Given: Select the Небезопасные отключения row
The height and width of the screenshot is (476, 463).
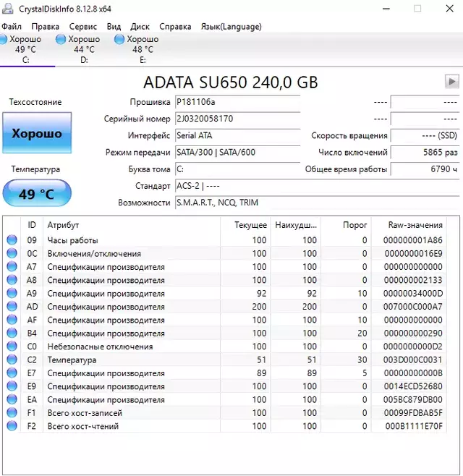Looking at the screenshot, I should click(x=225, y=347).
